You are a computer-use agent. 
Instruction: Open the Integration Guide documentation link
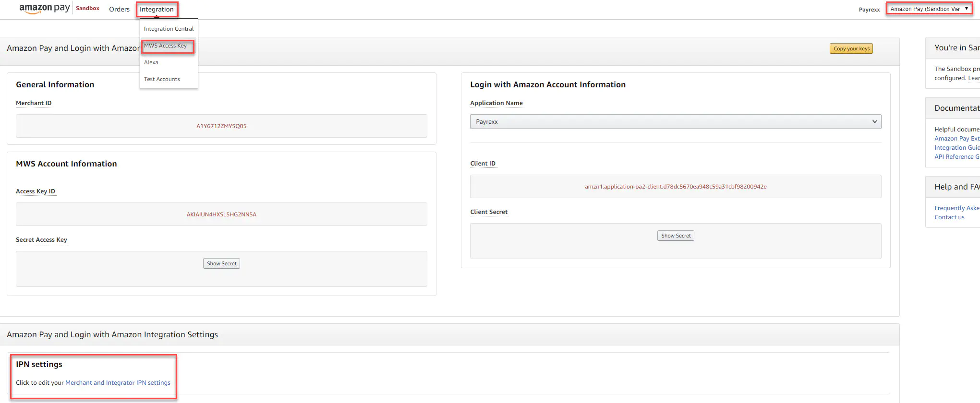[956, 148]
